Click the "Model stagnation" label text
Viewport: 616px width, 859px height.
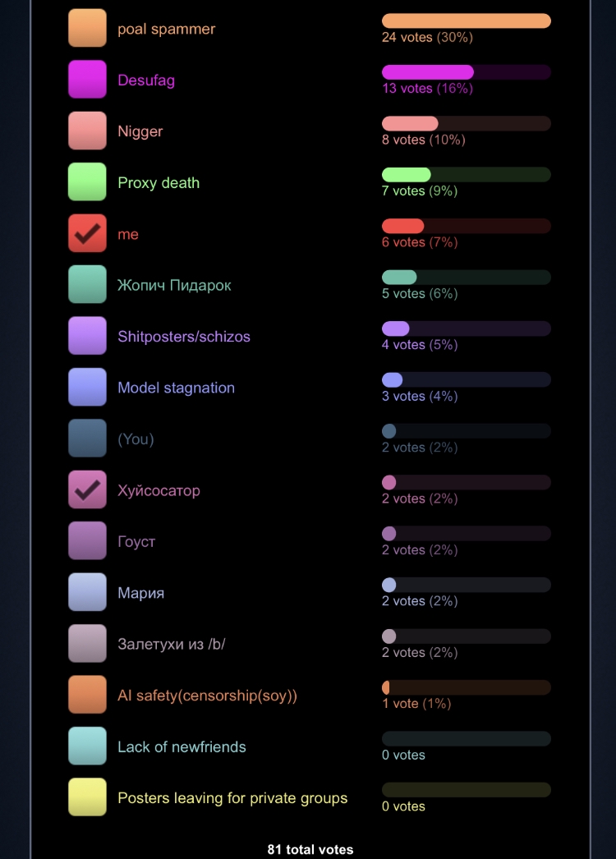click(176, 388)
